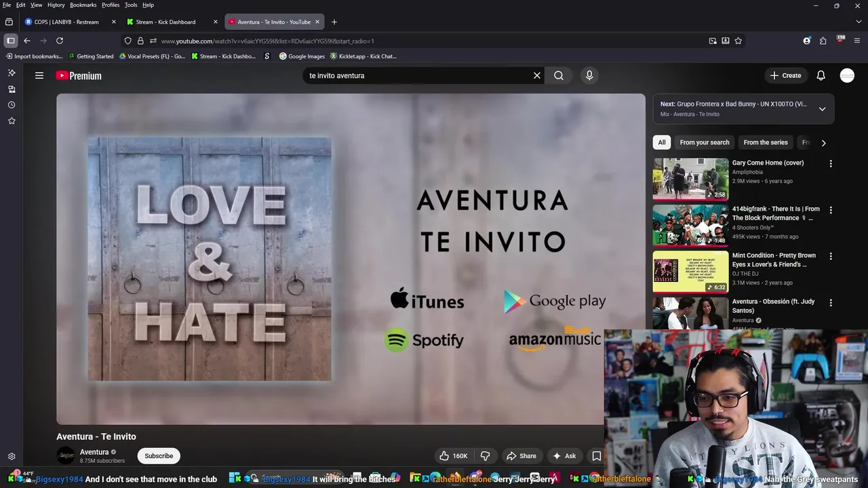Screen dimensions: 868x488
Task: Open Aventura channel avatar below video
Action: click(66, 456)
